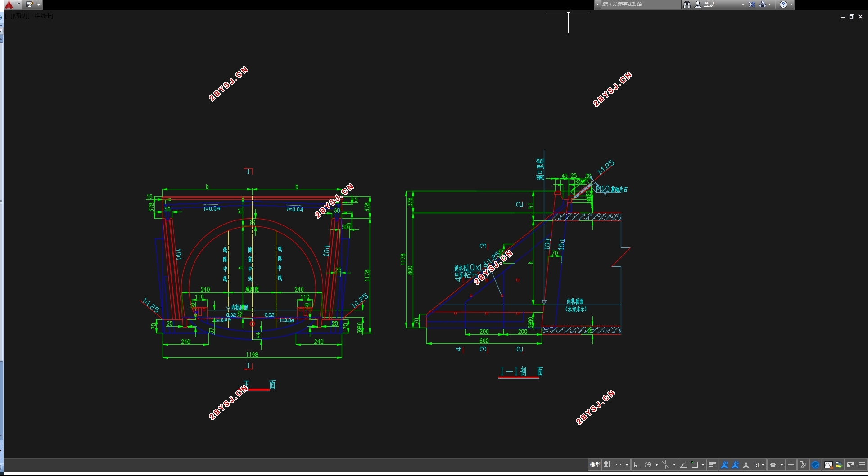Minimize the drawing window
This screenshot has height=476, width=868.
pyautogui.click(x=843, y=17)
